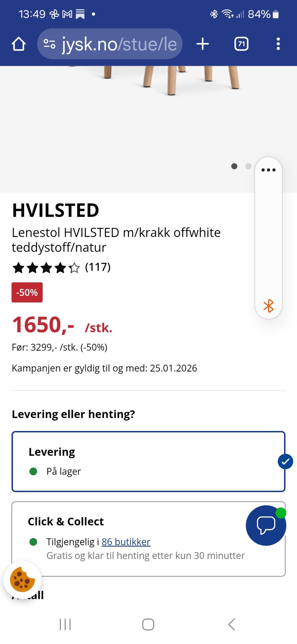Open a new browser tab with plus icon

[x=203, y=44]
